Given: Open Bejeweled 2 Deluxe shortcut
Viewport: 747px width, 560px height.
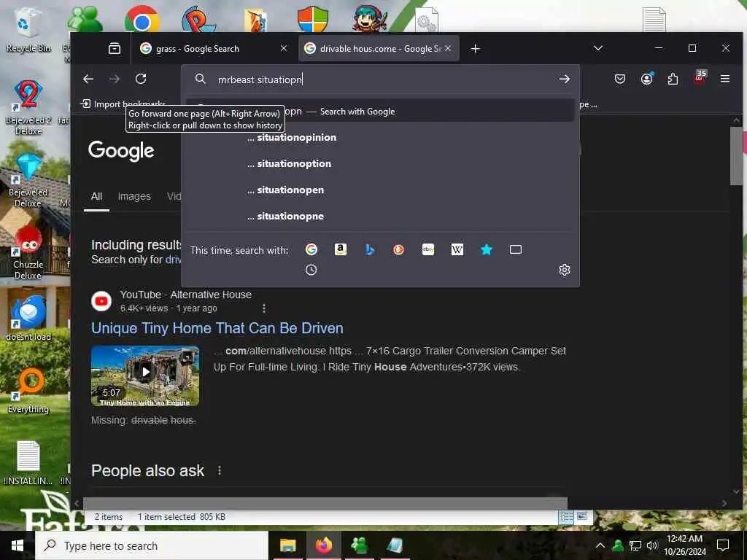Looking at the screenshot, I should pos(28,108).
